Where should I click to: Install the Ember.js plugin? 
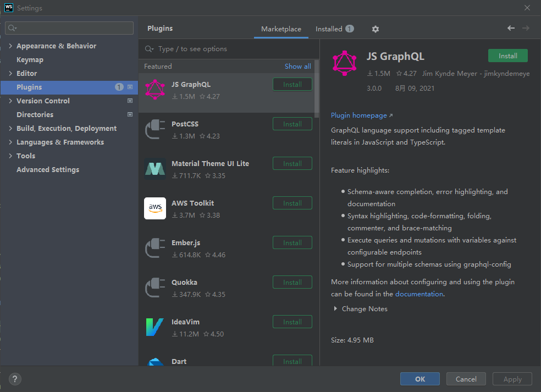(x=292, y=243)
